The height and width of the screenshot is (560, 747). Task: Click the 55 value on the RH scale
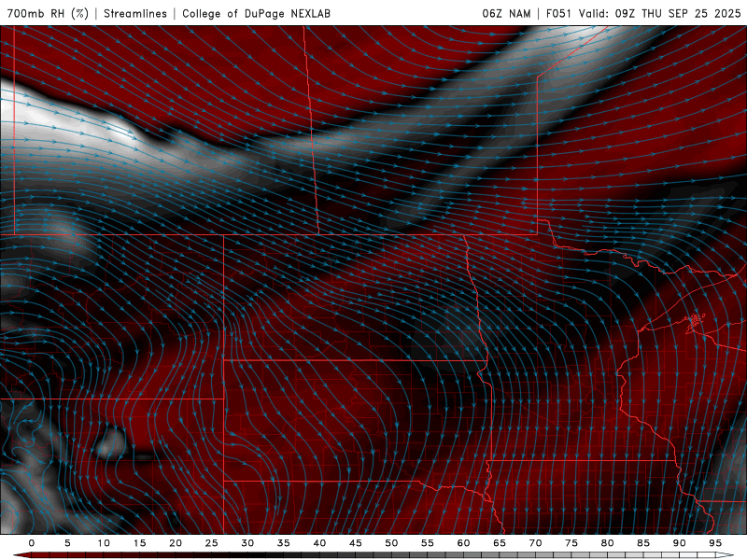coord(428,543)
